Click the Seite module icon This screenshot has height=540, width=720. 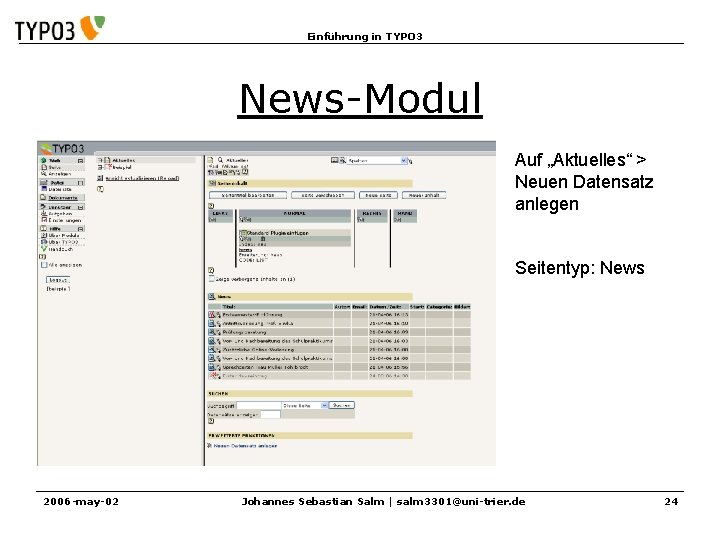click(x=44, y=168)
